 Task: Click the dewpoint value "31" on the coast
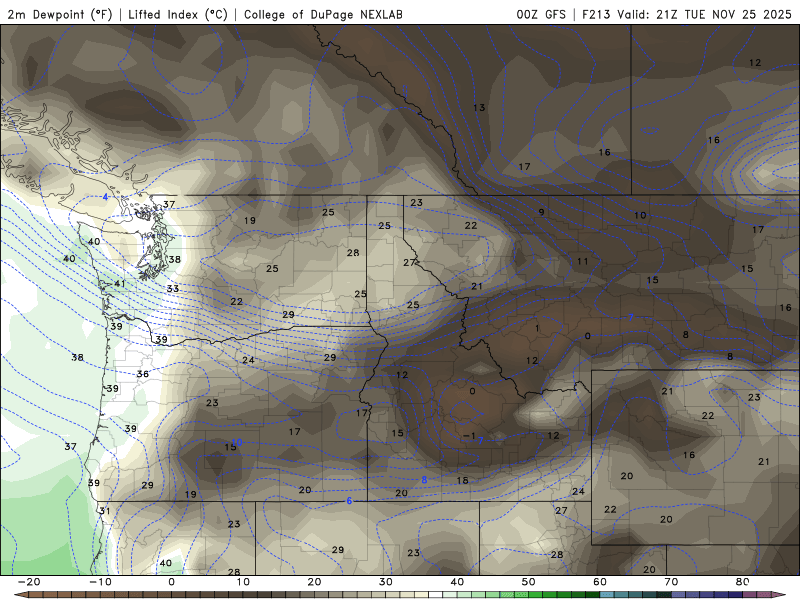coord(105,511)
